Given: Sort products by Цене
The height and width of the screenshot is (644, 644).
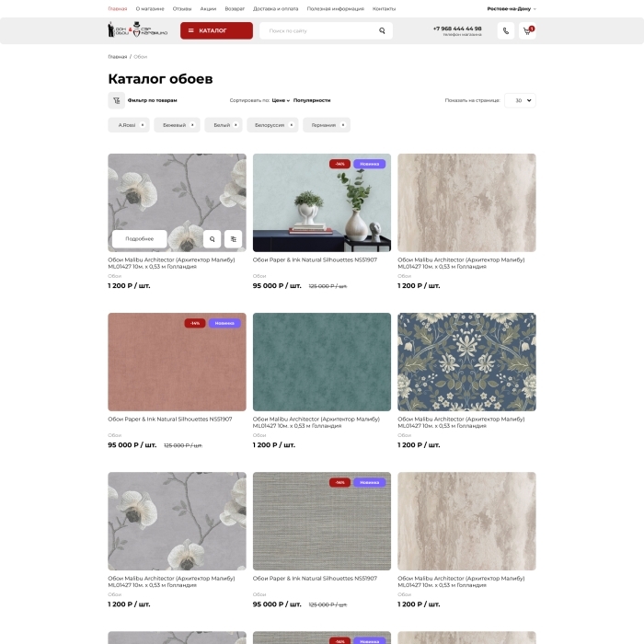Looking at the screenshot, I should click(281, 100).
